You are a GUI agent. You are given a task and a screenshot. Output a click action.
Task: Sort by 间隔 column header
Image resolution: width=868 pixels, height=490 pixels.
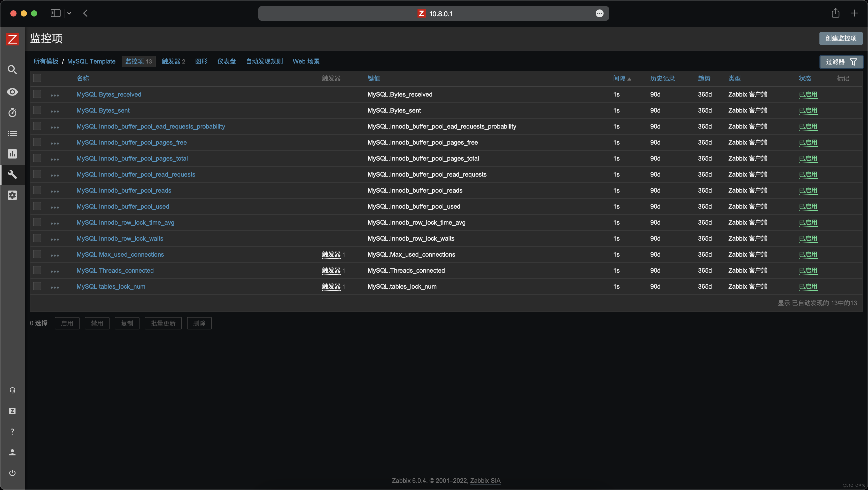point(622,78)
